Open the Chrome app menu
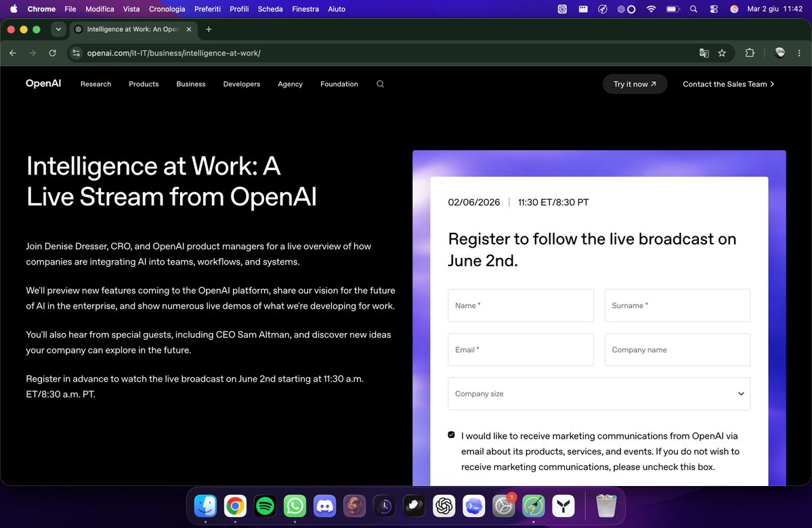Image resolution: width=812 pixels, height=528 pixels. [x=41, y=9]
